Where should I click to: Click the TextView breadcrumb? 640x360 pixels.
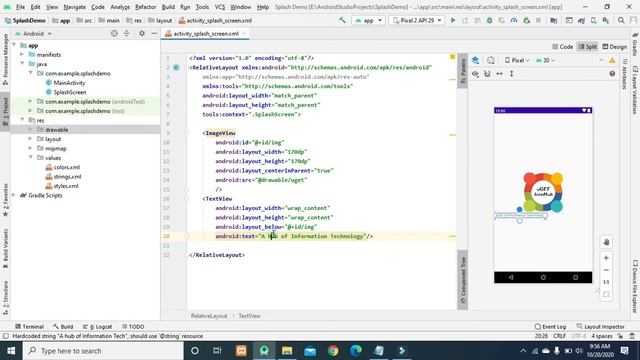(249, 316)
